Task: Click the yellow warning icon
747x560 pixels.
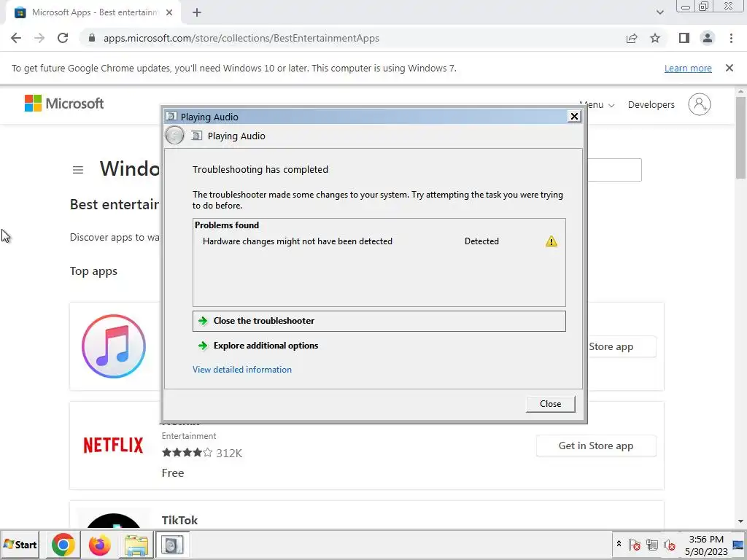Action: pos(551,241)
